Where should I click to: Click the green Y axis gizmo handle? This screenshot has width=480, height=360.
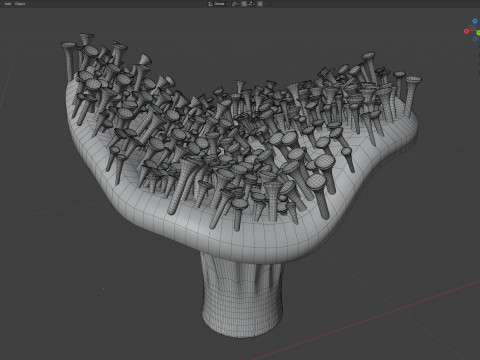click(478, 32)
